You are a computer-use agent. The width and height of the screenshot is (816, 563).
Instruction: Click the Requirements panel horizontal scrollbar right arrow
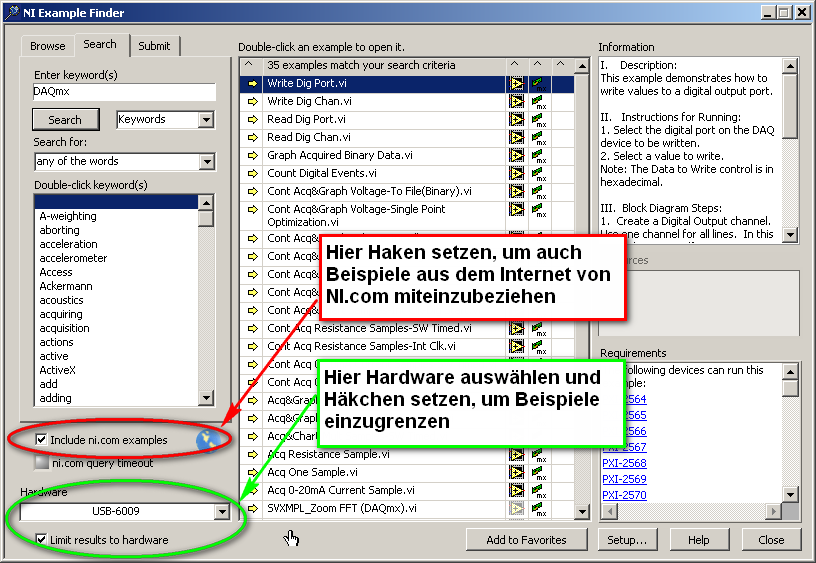[x=774, y=511]
